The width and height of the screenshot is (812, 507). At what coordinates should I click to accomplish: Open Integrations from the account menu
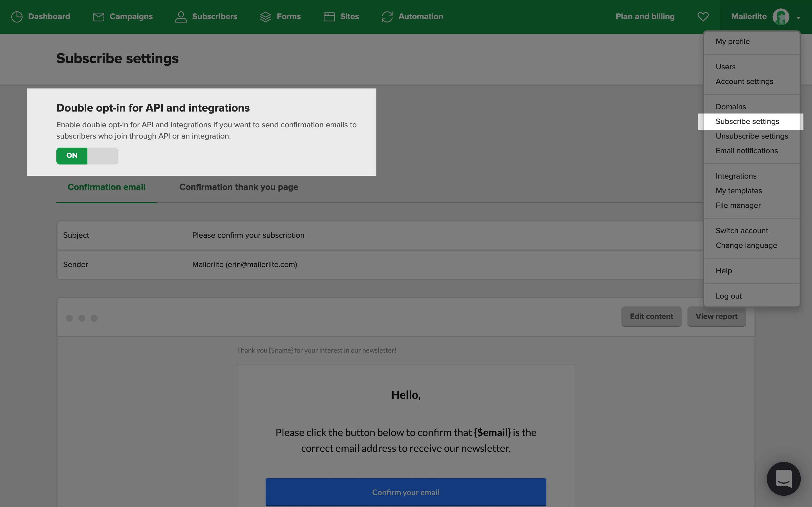click(x=736, y=176)
